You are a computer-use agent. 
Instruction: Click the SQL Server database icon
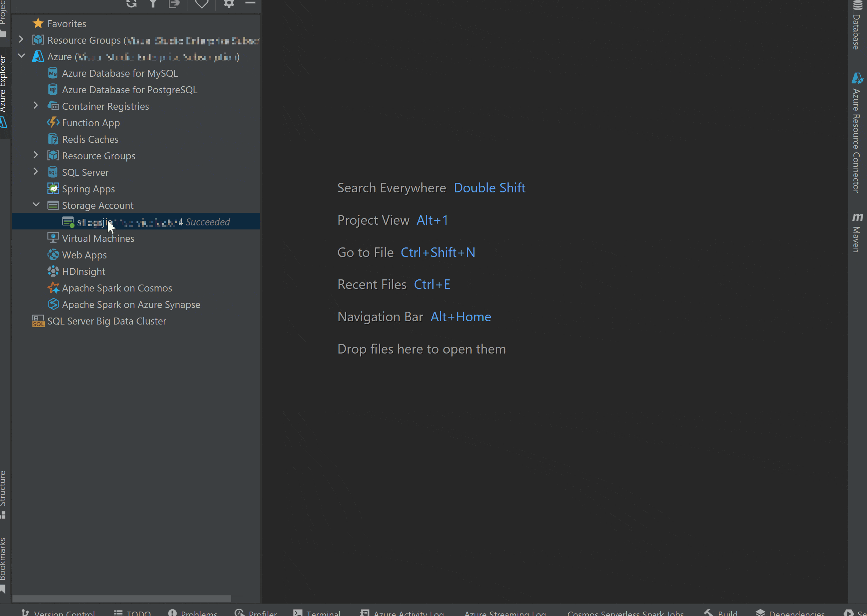click(53, 172)
